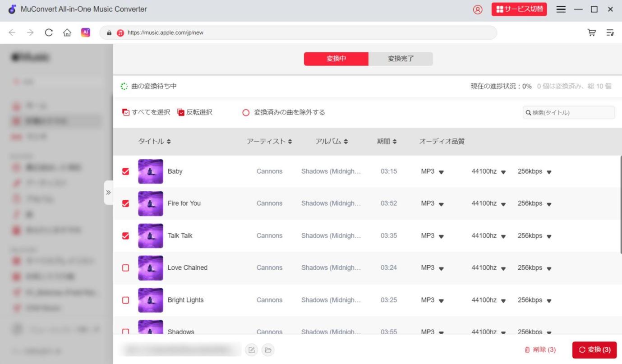Sort by アルバム column header
The image size is (622, 364).
[x=332, y=142]
